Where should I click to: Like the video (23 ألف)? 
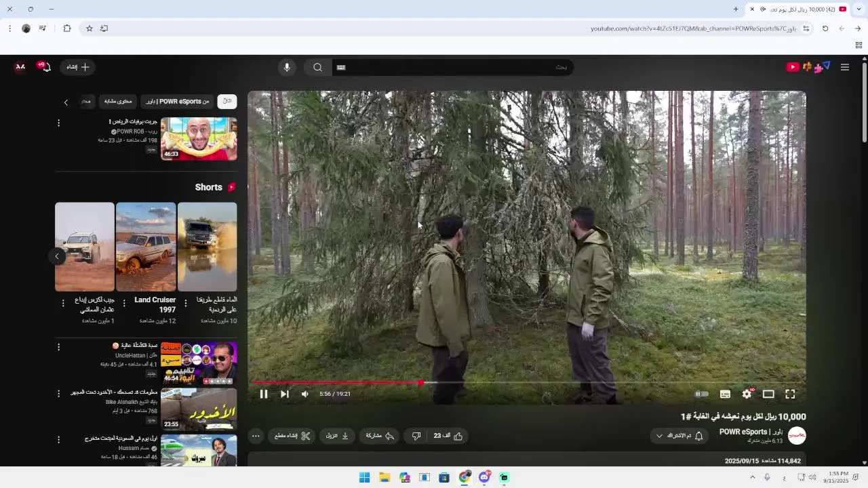coord(449,436)
